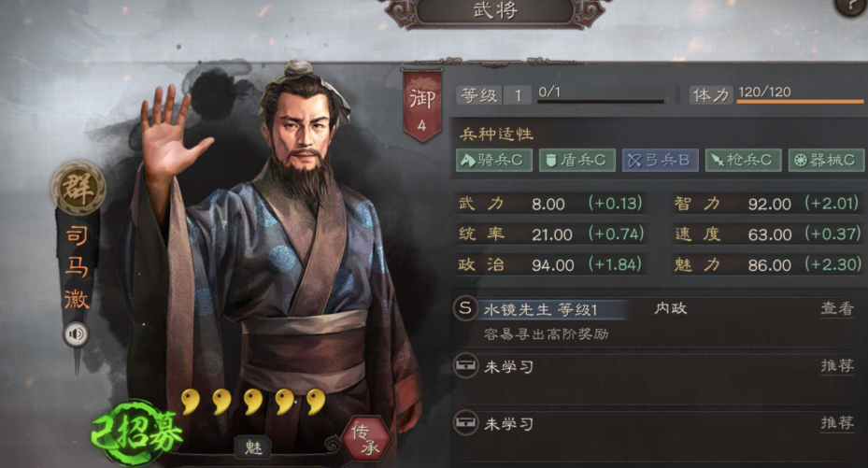Viewport: 868px width, 468px height.
Task: Select the 盾兵C troop aptitude icon
Action: point(576,160)
